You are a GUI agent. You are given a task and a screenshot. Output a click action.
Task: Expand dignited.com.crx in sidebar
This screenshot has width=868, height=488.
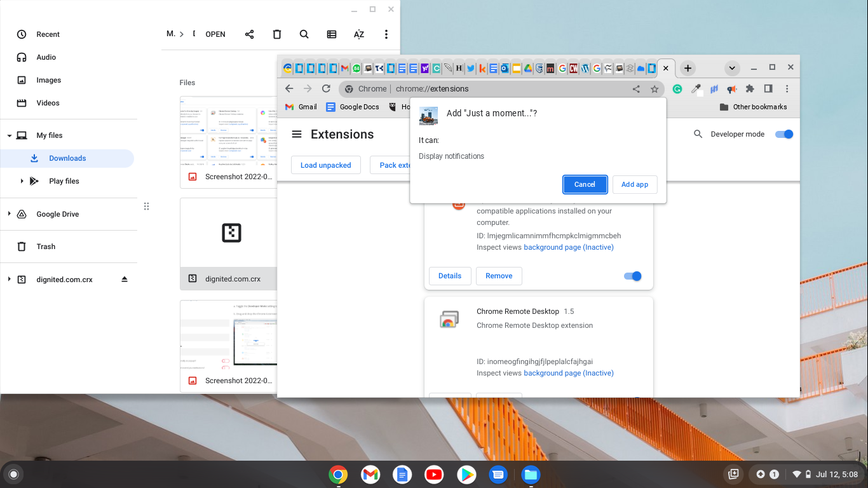10,280
